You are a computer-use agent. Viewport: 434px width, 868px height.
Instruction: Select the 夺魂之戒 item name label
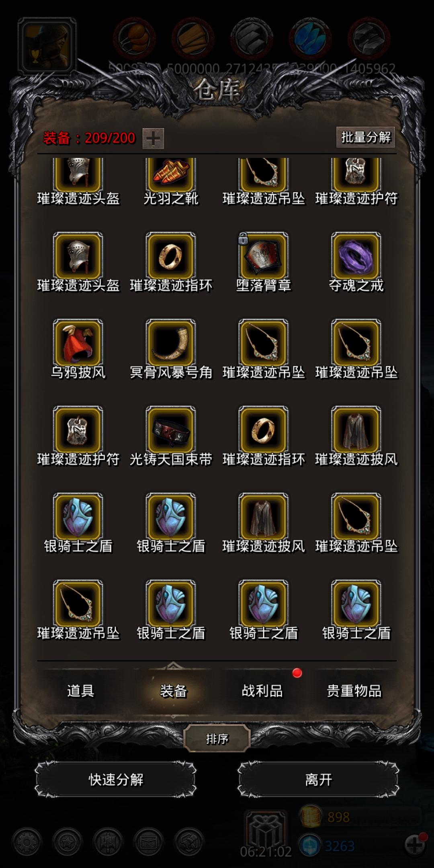pyautogui.click(x=356, y=286)
